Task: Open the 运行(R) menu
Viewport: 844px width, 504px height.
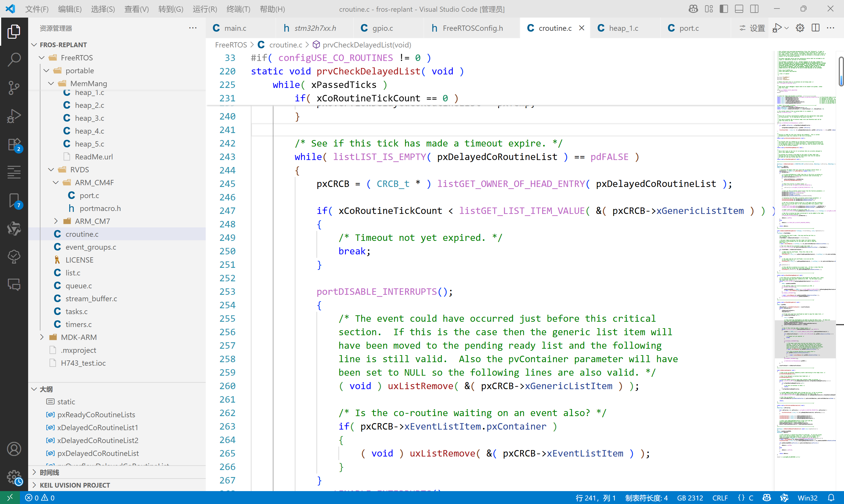Action: point(205,9)
